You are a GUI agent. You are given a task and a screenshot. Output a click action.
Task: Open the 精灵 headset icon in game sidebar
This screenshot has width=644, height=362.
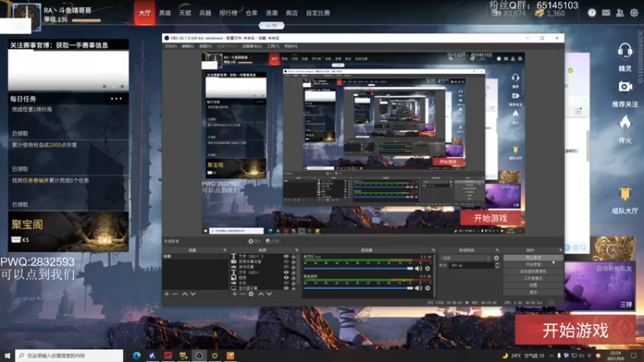click(625, 51)
